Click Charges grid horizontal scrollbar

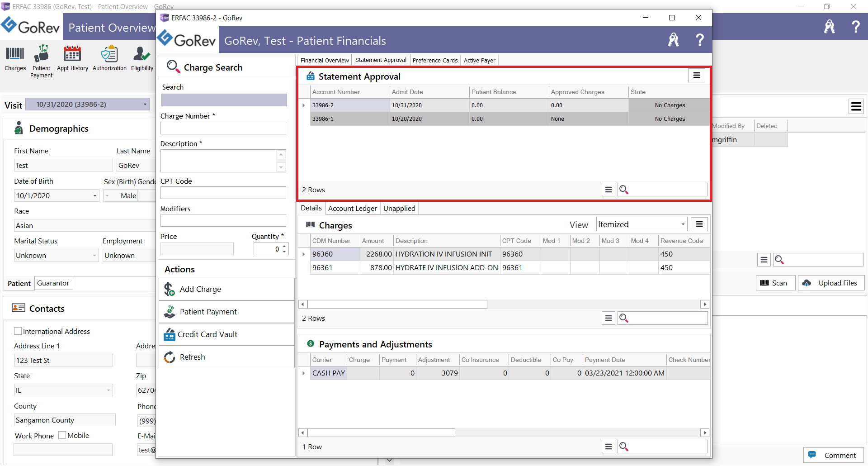(x=397, y=304)
